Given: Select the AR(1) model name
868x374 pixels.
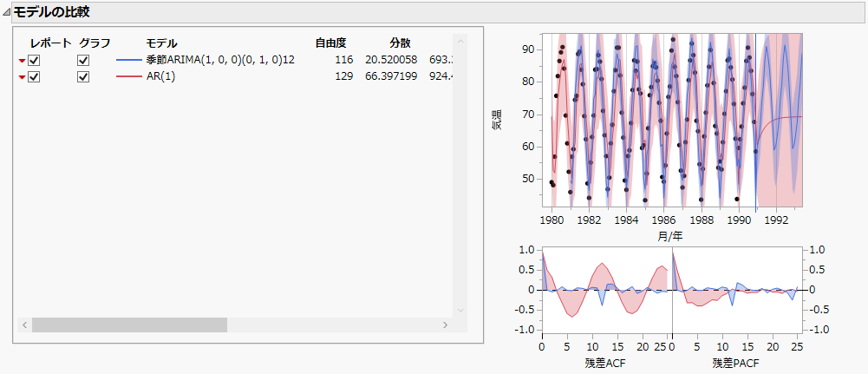Looking at the screenshot, I should (x=160, y=77).
